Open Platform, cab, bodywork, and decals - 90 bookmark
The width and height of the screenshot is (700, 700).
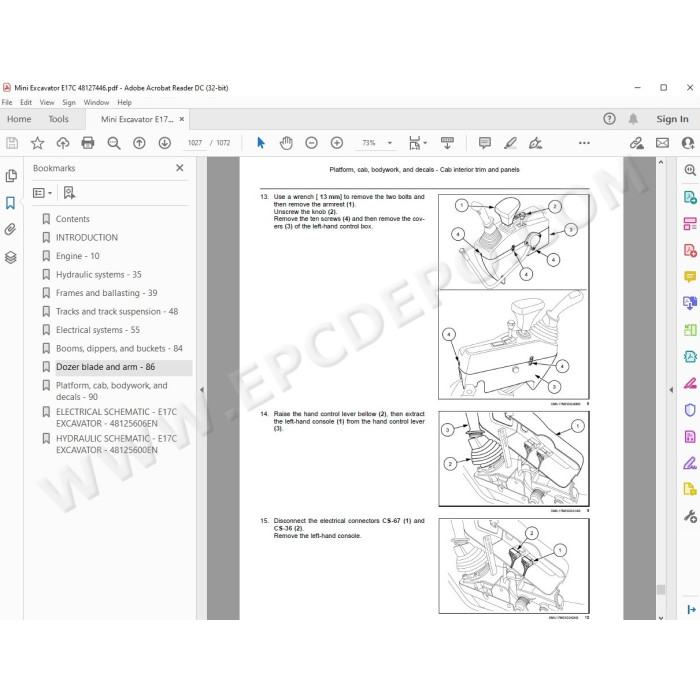pos(112,391)
